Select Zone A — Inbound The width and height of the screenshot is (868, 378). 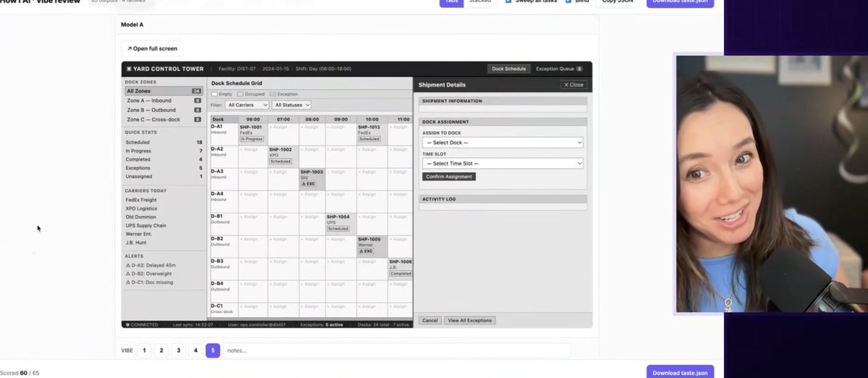click(x=163, y=100)
